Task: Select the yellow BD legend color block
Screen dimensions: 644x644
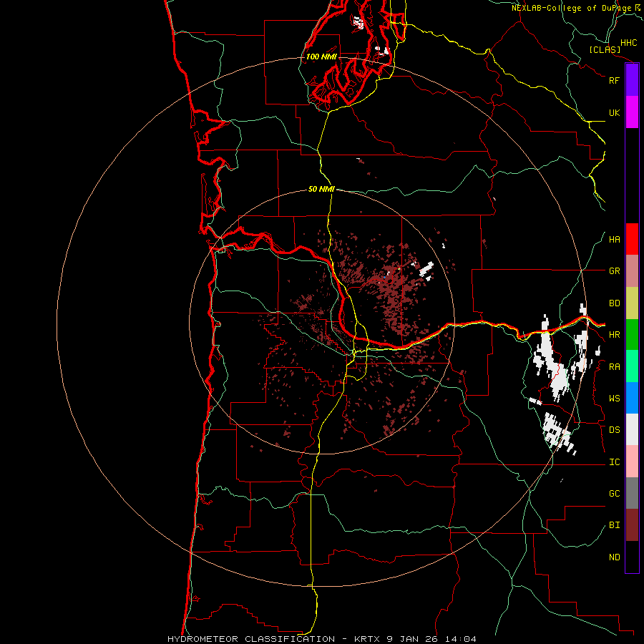Action: [632, 303]
